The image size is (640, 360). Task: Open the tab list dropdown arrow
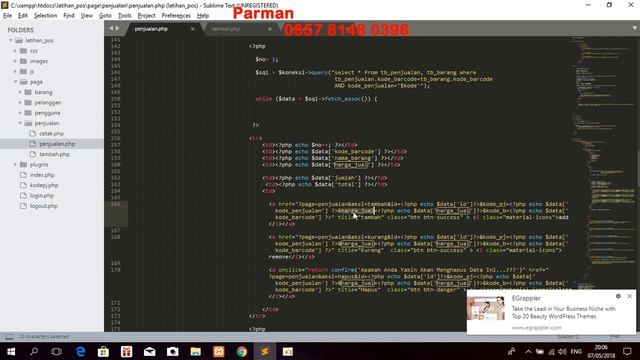pyautogui.click(x=635, y=28)
